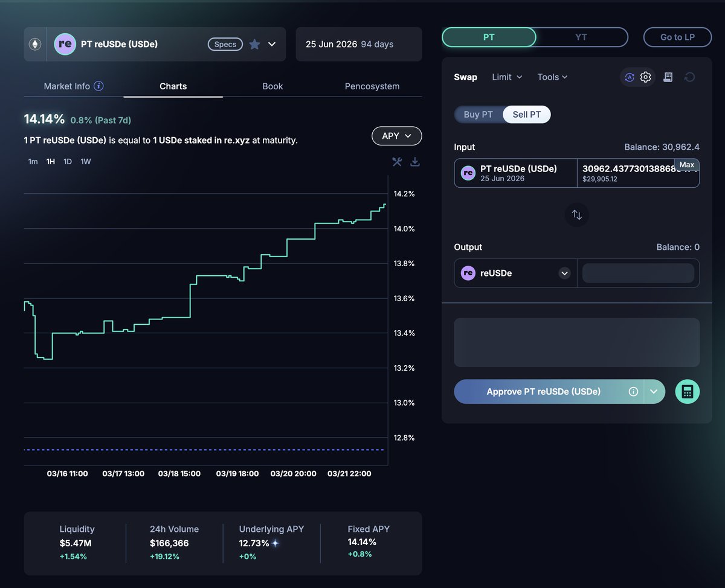
Task: Click the input amount field
Action: tap(638, 173)
